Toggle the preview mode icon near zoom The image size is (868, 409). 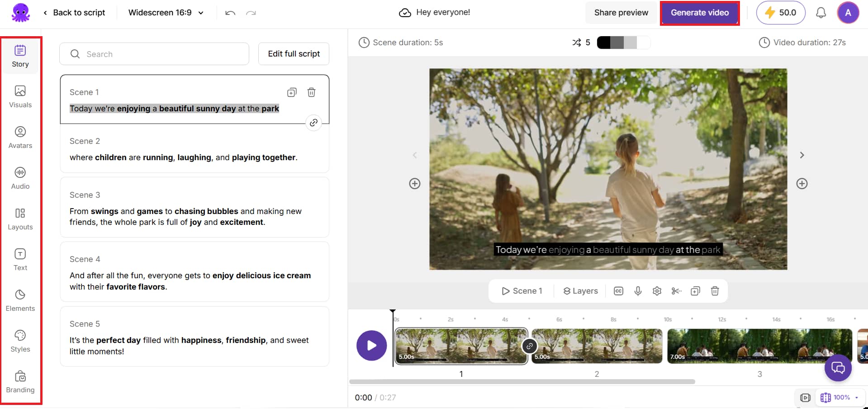click(x=806, y=398)
